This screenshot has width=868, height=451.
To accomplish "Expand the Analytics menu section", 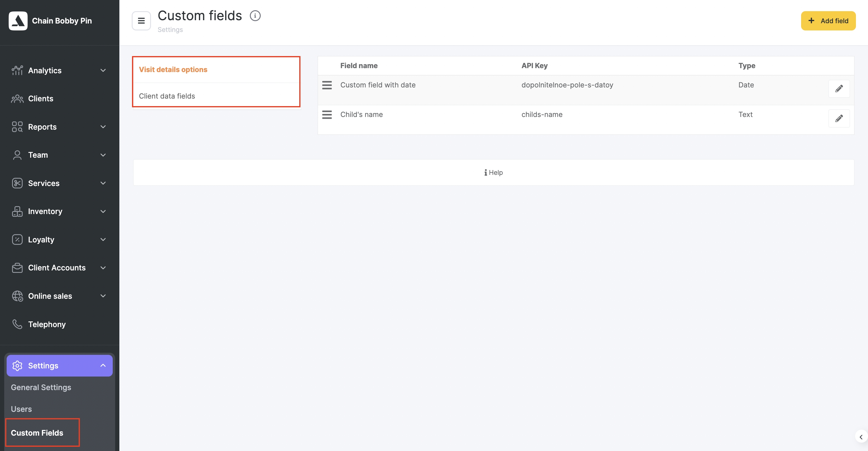I will pos(103,71).
